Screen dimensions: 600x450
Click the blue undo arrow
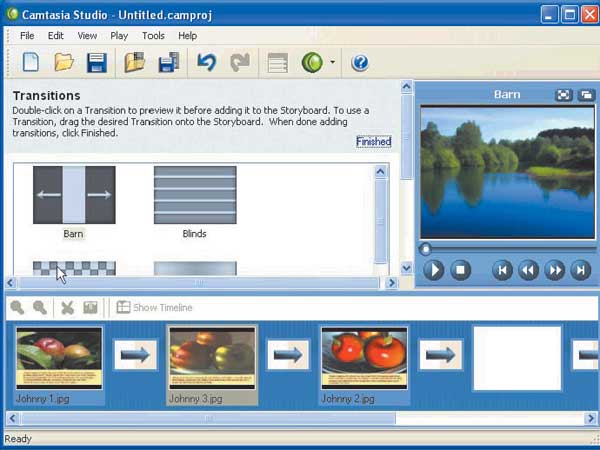tap(206, 63)
